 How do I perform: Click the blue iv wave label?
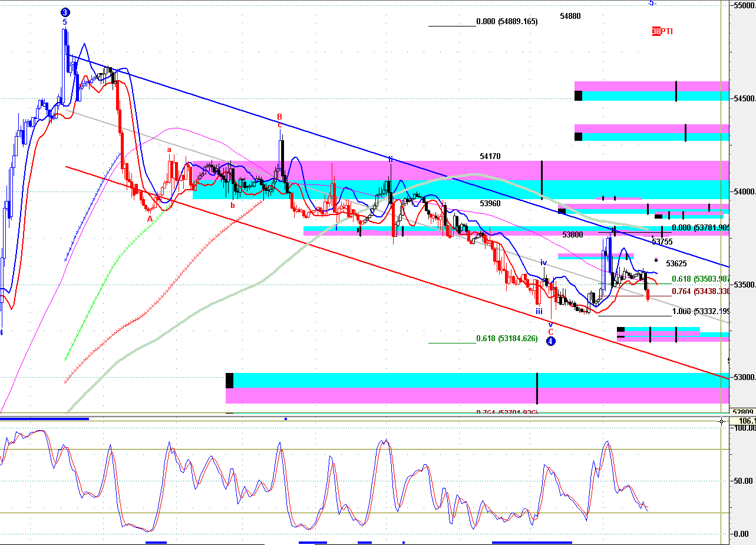[x=544, y=262]
